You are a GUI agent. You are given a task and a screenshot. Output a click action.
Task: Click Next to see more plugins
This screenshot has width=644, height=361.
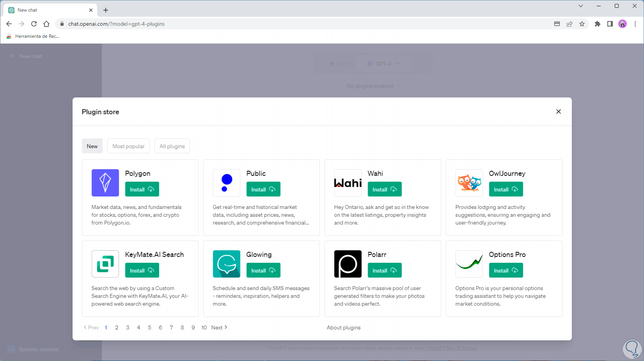coord(219,327)
